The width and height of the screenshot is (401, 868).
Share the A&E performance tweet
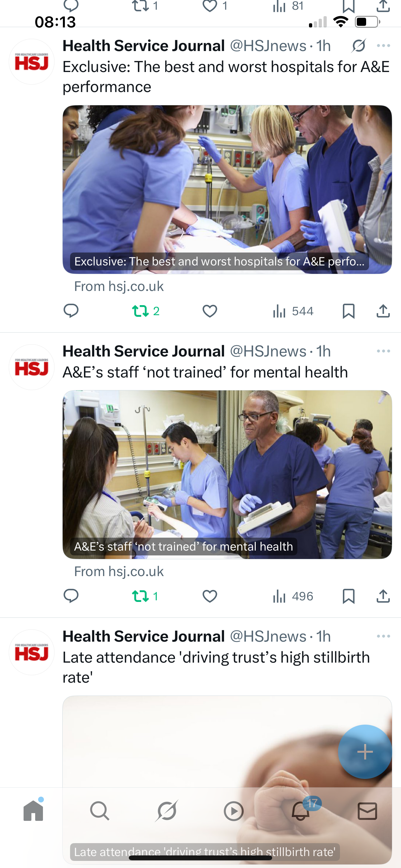383,311
